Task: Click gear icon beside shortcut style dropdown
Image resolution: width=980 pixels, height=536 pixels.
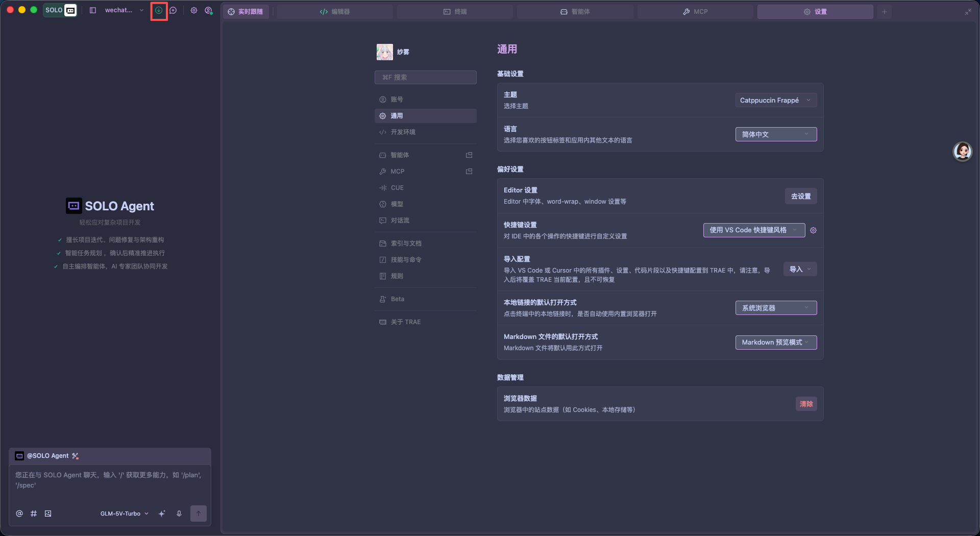Action: tap(813, 230)
